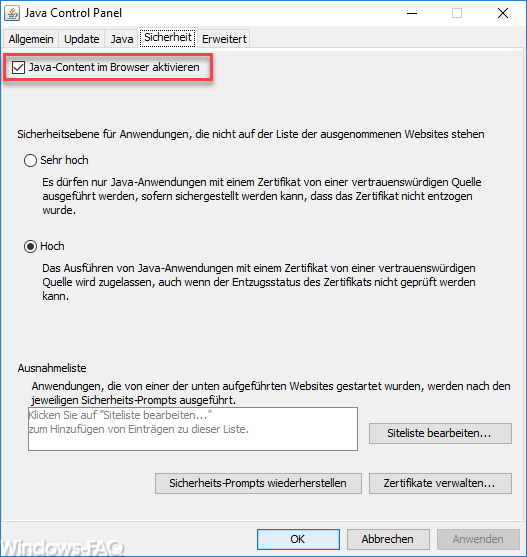Click the Java coffee cup title icon
This screenshot has width=527, height=557.
[12, 13]
